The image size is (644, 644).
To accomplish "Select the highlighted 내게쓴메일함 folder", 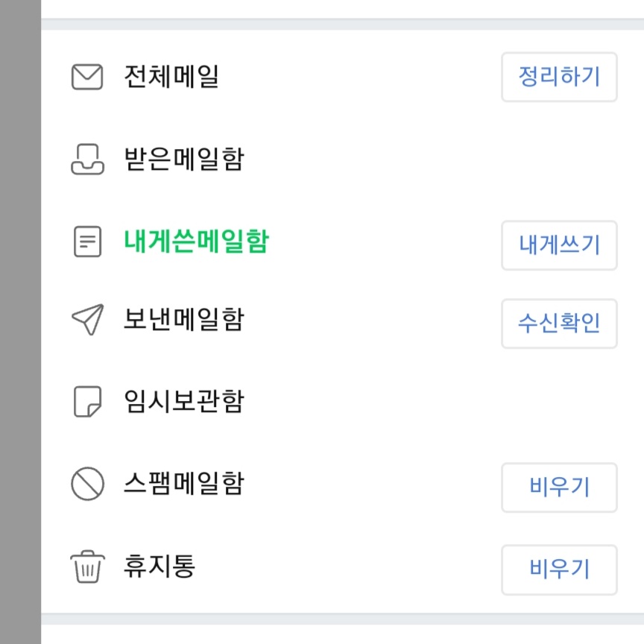I will 195,242.
